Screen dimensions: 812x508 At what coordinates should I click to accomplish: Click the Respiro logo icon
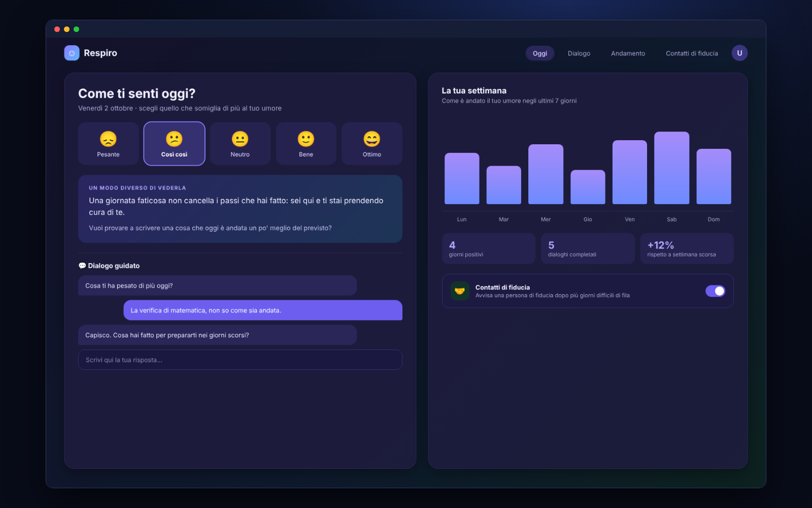click(x=72, y=53)
